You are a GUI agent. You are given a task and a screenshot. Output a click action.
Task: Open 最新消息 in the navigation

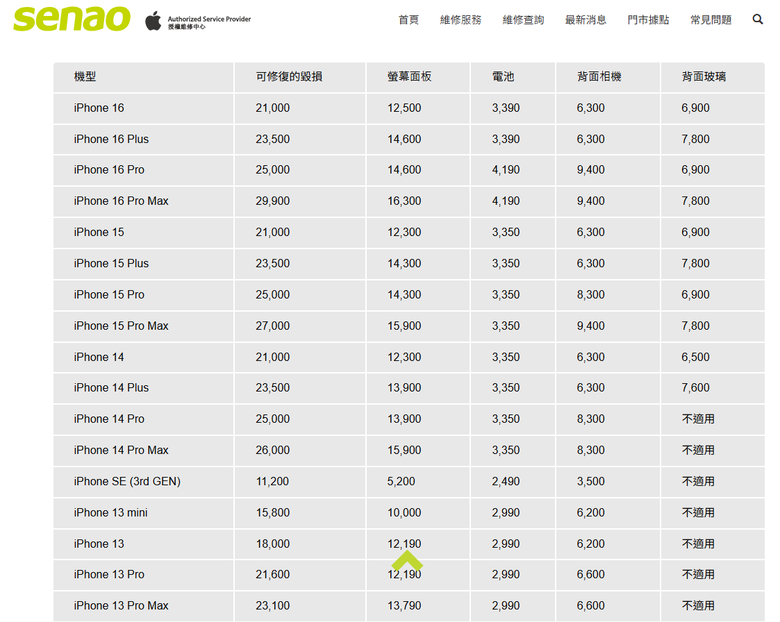[x=585, y=20]
